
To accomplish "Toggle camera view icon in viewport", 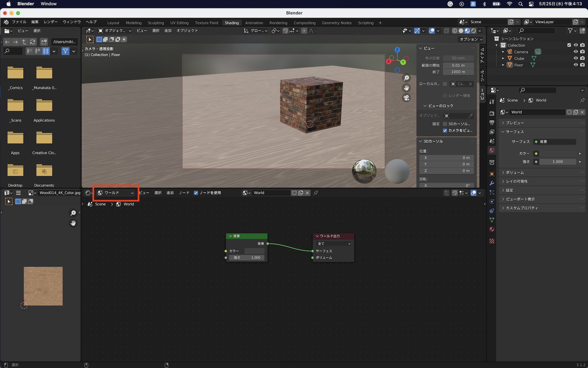I will click(406, 98).
